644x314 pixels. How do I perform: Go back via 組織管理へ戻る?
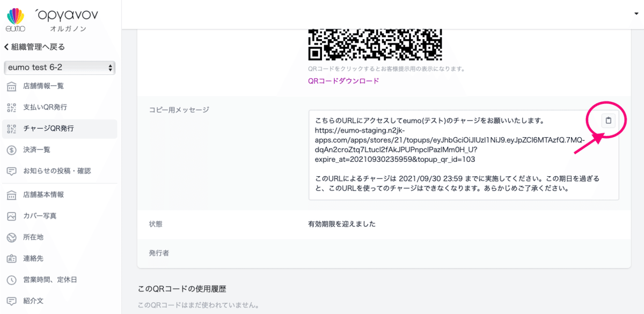coord(34,47)
